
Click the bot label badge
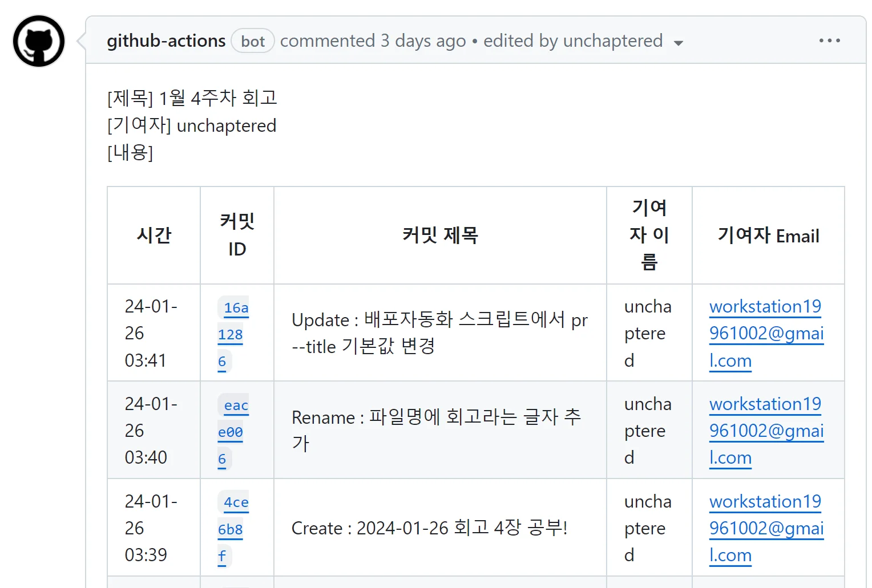(253, 41)
